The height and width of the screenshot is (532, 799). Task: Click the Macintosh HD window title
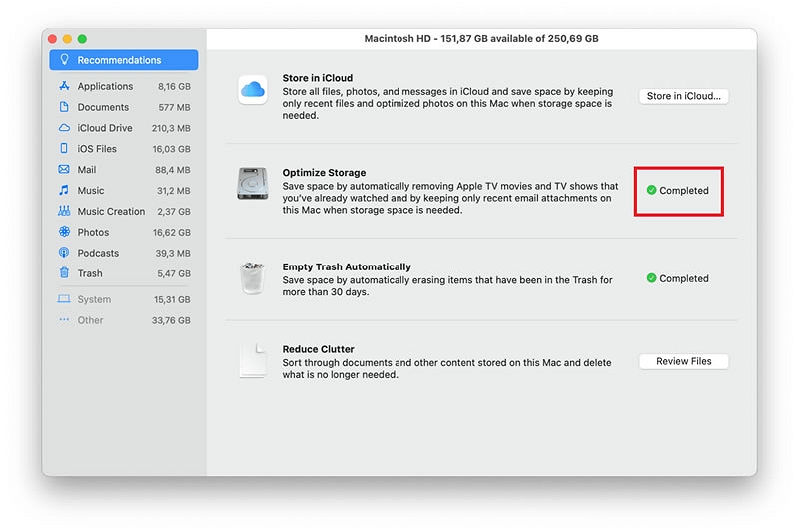[x=481, y=38]
